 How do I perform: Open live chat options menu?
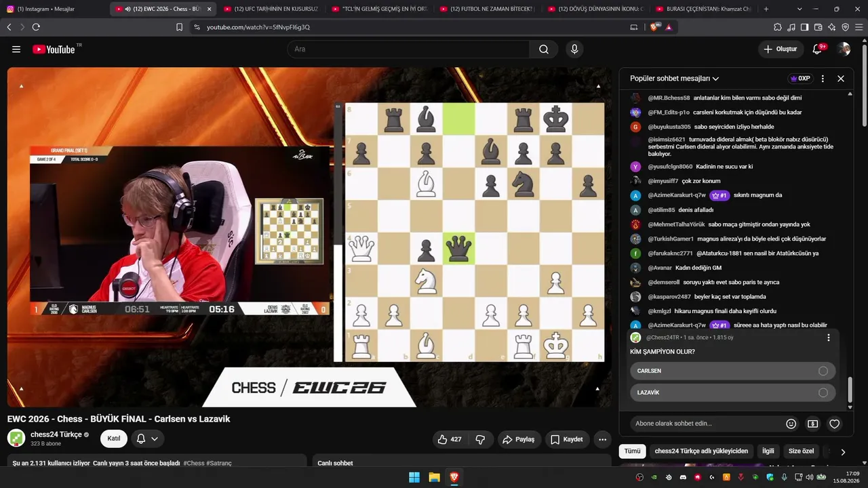[823, 79]
